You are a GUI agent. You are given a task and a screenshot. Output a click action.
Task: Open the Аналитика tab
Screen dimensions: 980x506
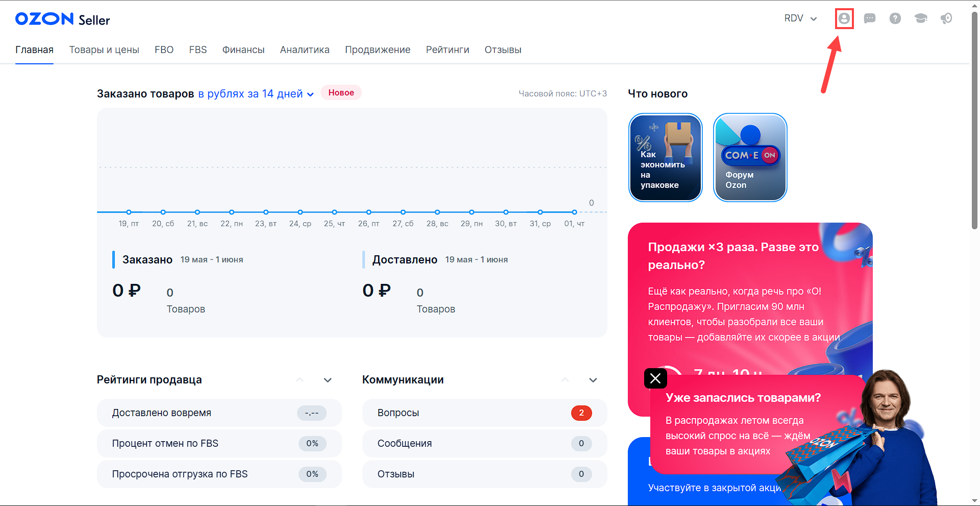pos(305,50)
